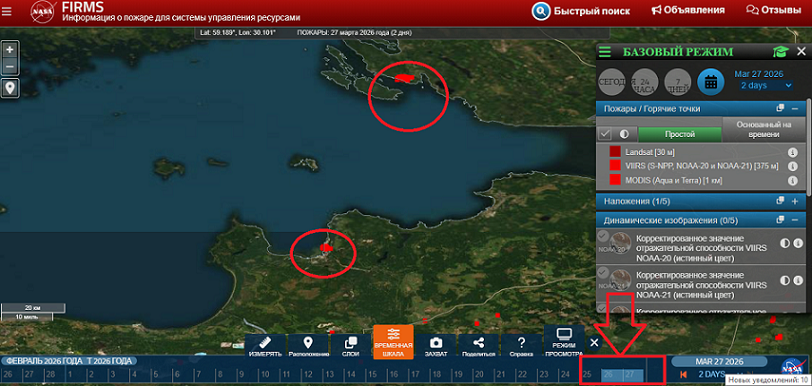Viewport: 812px width, 386px height.
Task: Select the 7 ДНЕЙ time range button
Action: [x=678, y=82]
